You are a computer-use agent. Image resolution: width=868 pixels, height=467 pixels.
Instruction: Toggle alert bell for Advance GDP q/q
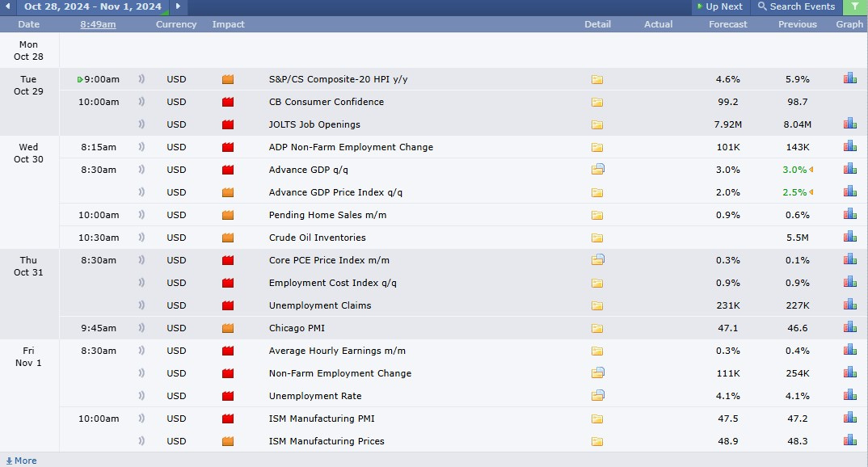point(141,170)
